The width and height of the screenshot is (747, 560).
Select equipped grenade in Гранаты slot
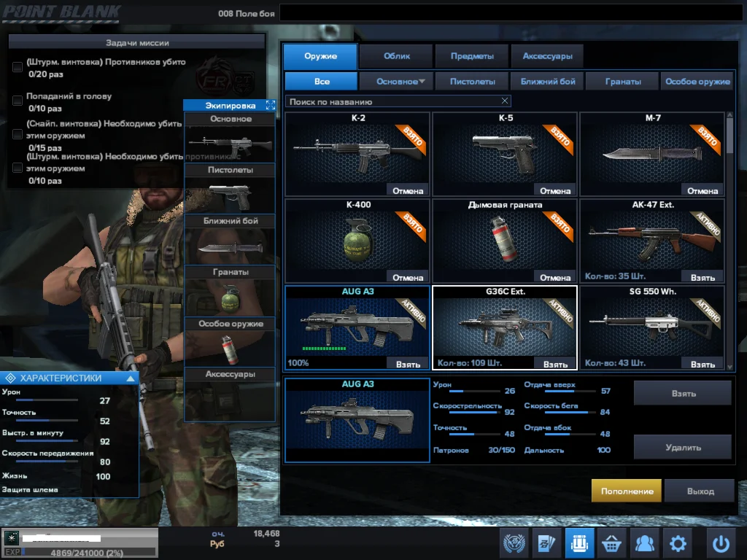pyautogui.click(x=230, y=297)
